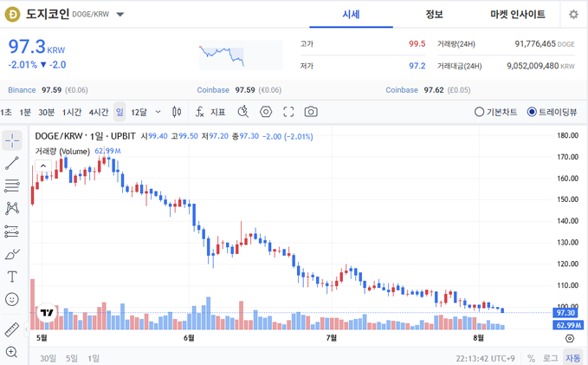Viewport: 588px width, 365px height.
Task: Select the XABCD pattern tool
Action: pyautogui.click(x=12, y=208)
